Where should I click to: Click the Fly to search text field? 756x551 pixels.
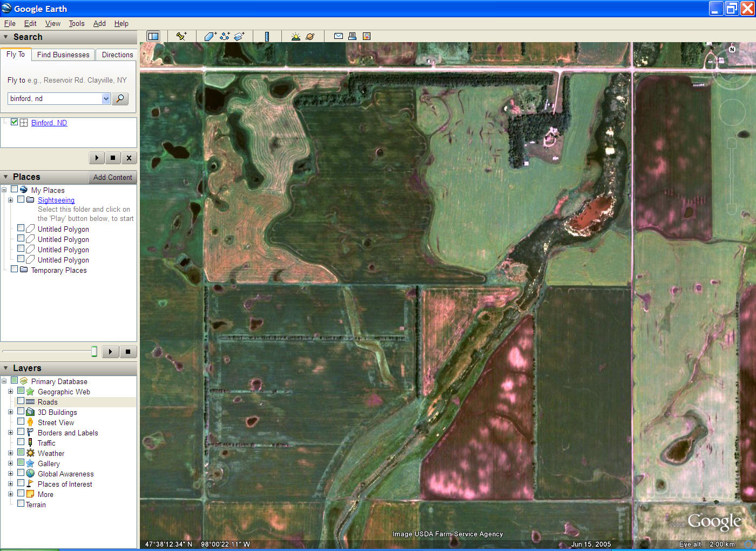pos(55,98)
